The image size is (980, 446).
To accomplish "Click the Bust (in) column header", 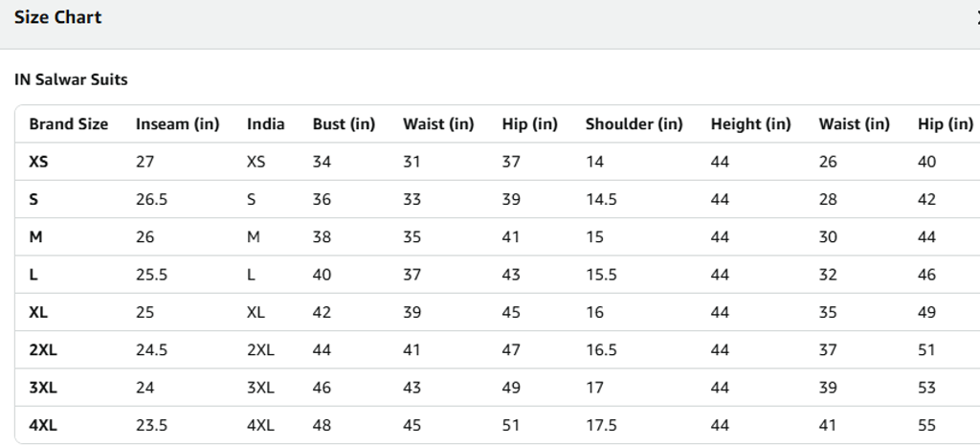I will click(344, 124).
